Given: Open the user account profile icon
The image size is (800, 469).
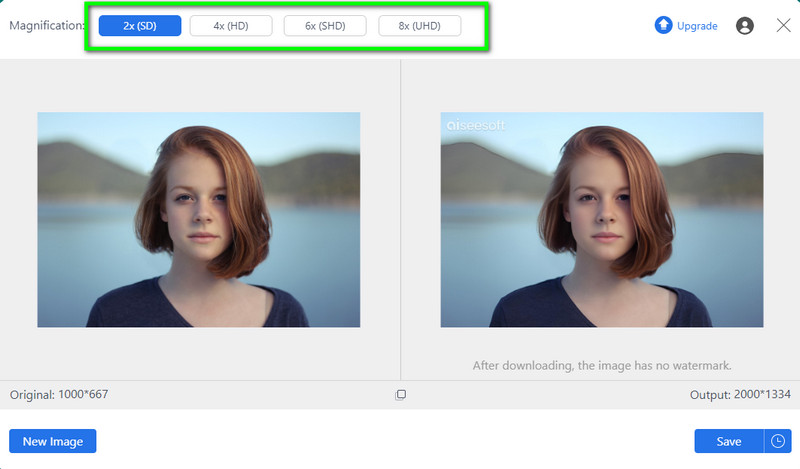Looking at the screenshot, I should (x=745, y=26).
